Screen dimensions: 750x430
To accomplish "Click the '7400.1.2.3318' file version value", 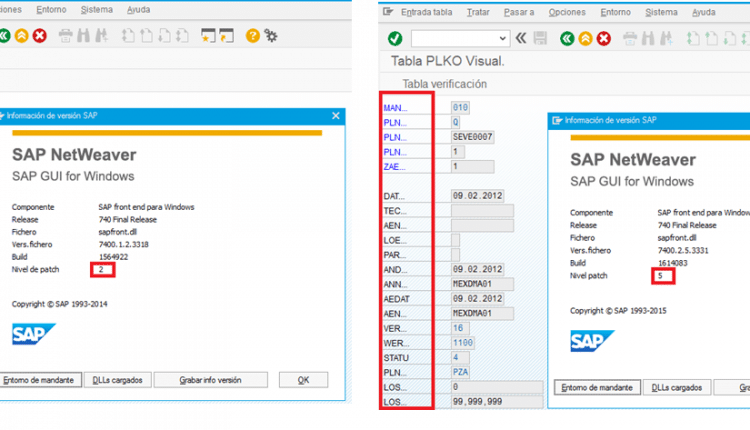I will pyautogui.click(x=123, y=244).
